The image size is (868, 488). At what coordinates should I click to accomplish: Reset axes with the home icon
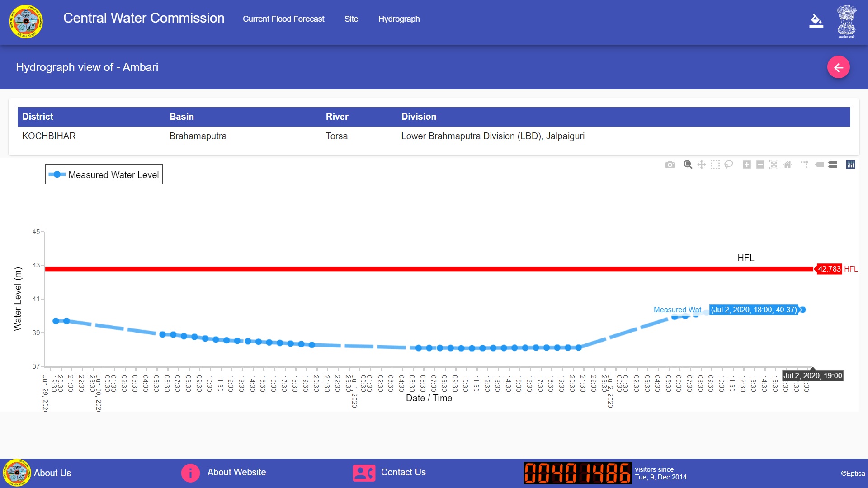click(788, 165)
